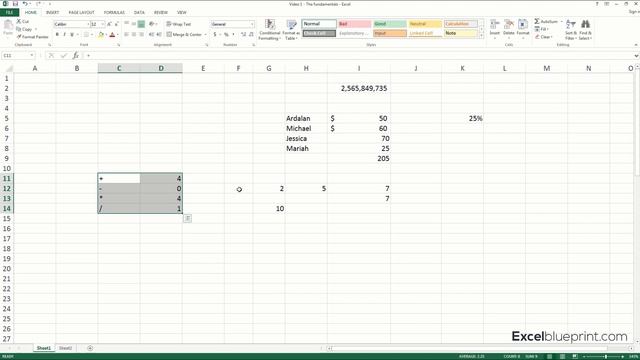The width and height of the screenshot is (640, 360).
Task: Open the number format General dropdown
Action: pyautogui.click(x=251, y=24)
